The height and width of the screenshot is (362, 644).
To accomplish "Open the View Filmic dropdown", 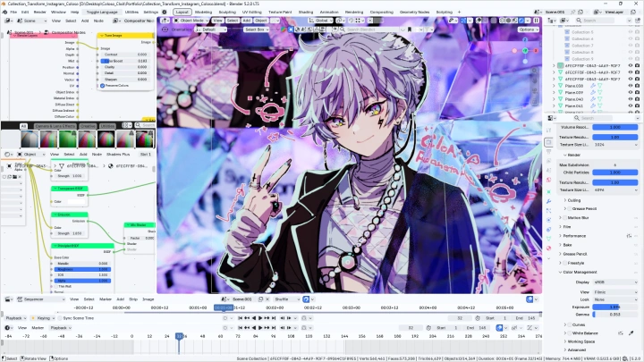I will click(x=614, y=291).
